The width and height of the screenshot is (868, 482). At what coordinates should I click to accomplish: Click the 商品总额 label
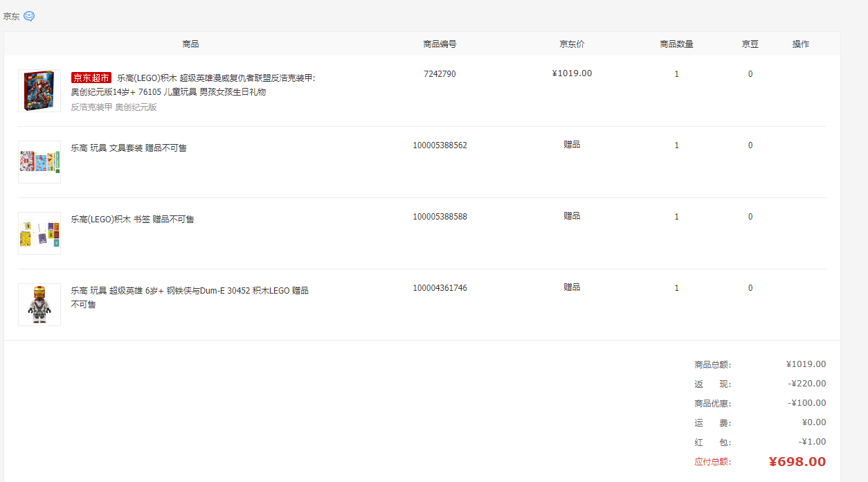[713, 365]
